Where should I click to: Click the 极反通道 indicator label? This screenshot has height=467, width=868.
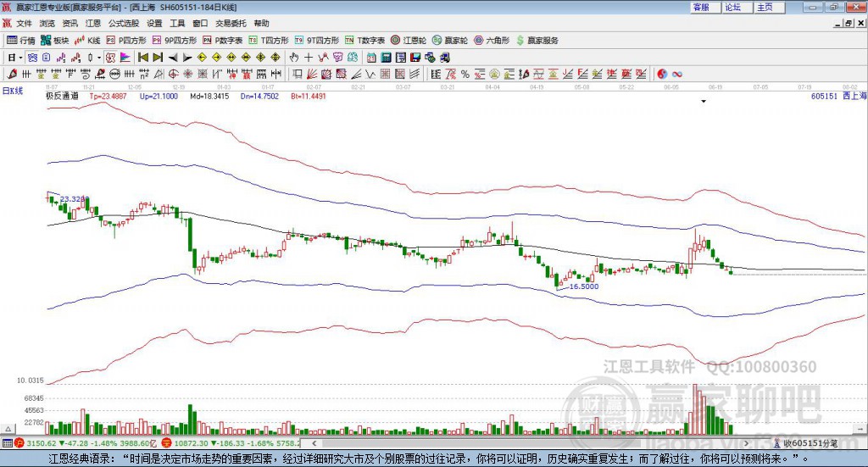pos(62,96)
